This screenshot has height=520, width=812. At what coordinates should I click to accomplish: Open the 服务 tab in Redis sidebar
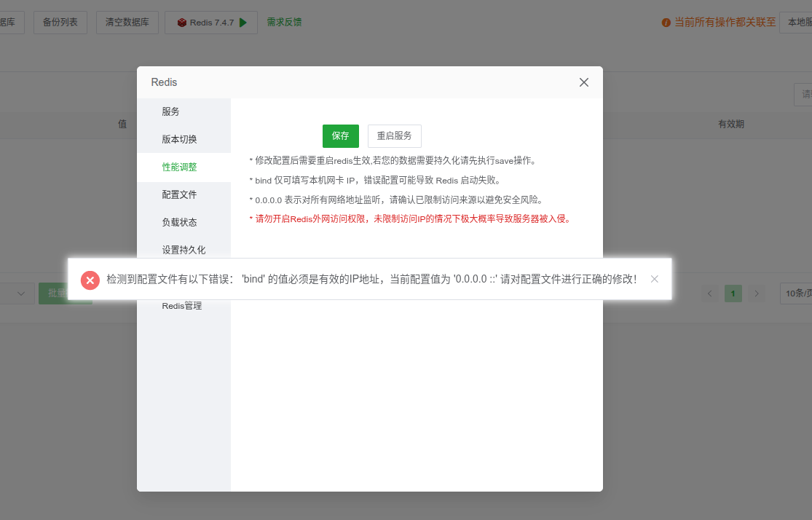(170, 111)
